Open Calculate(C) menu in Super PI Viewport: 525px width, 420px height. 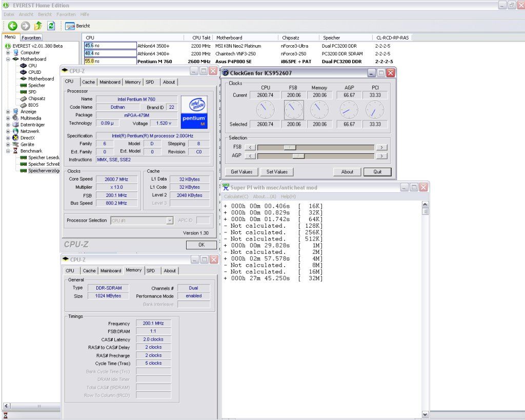pos(236,196)
